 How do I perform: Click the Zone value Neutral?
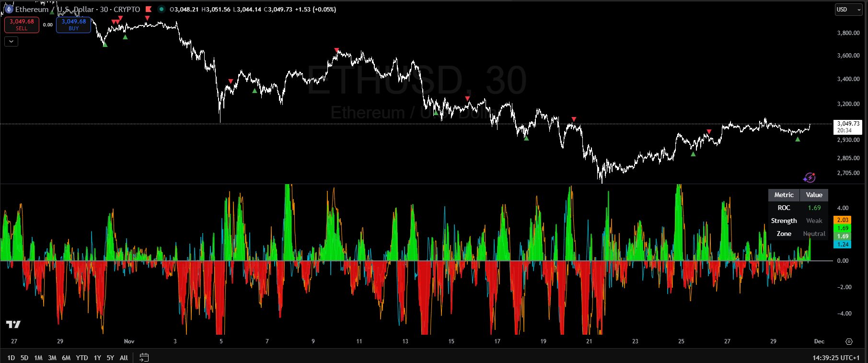pyautogui.click(x=814, y=234)
